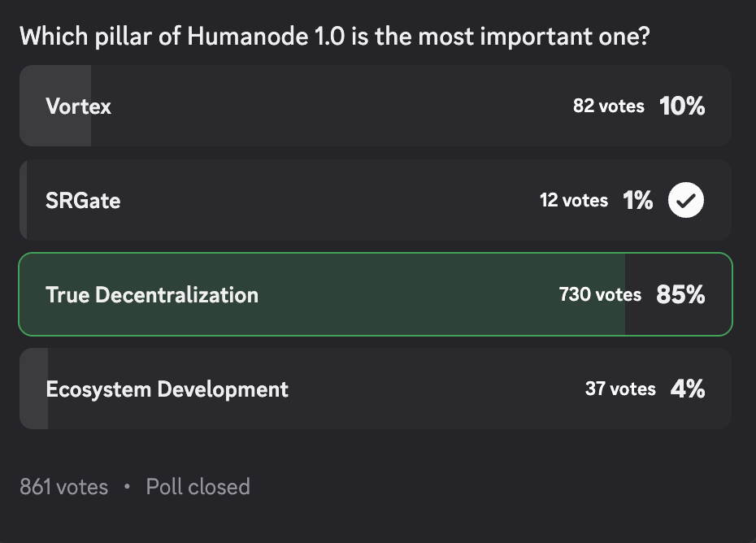Select the SRGate poll option
The image size is (756, 543).
coord(376,200)
